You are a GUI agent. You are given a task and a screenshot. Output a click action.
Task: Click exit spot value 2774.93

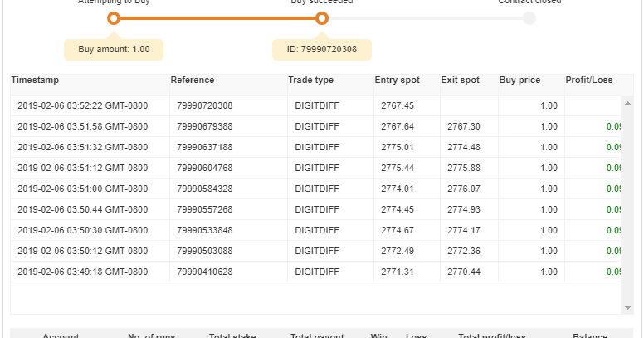464,209
